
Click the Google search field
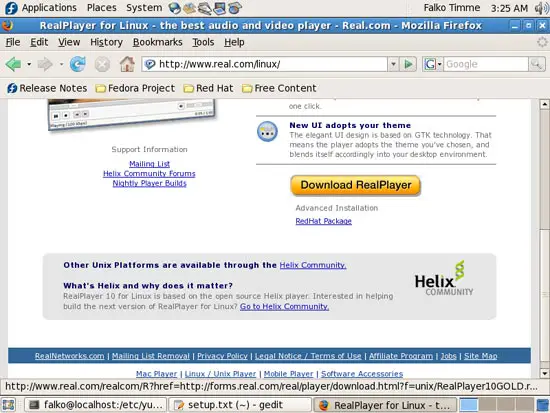pos(485,64)
